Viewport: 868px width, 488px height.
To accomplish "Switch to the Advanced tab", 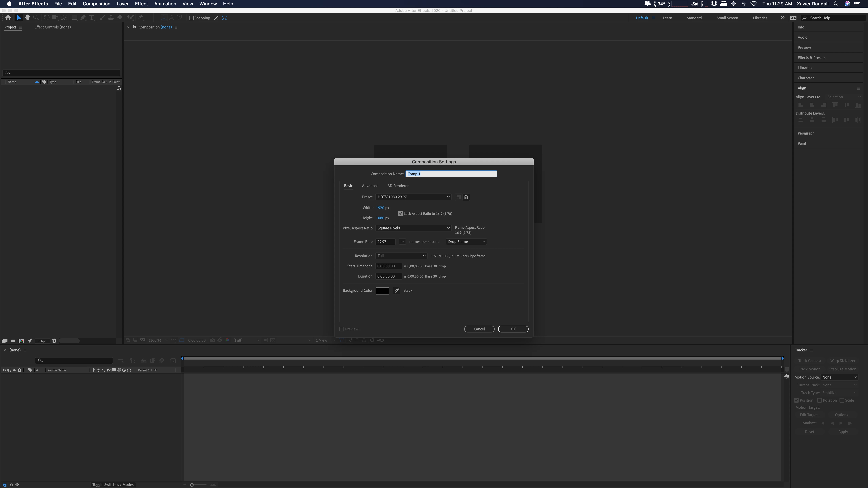I will pyautogui.click(x=370, y=186).
